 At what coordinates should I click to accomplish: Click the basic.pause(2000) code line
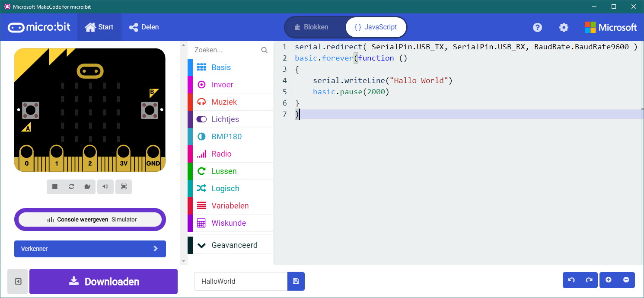[351, 92]
